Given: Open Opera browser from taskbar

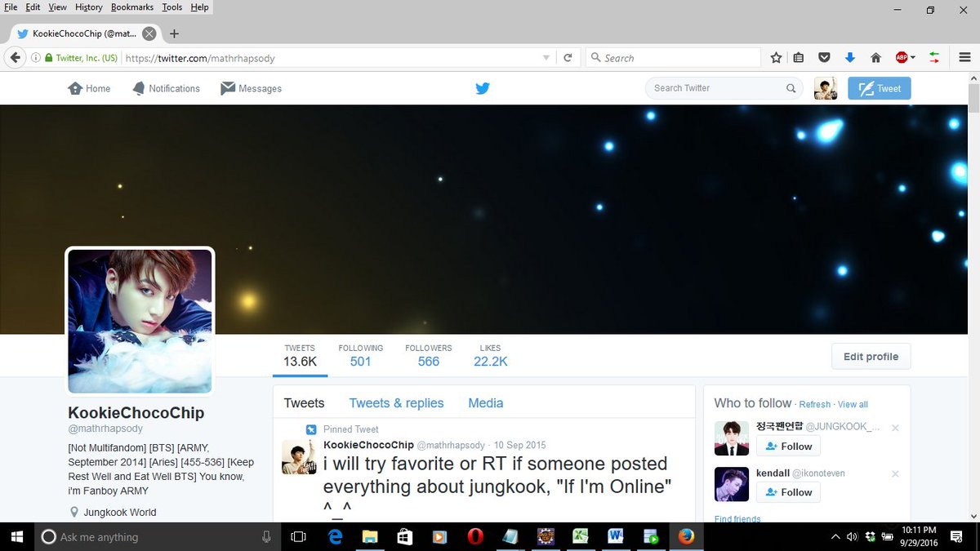Looking at the screenshot, I should click(x=475, y=536).
